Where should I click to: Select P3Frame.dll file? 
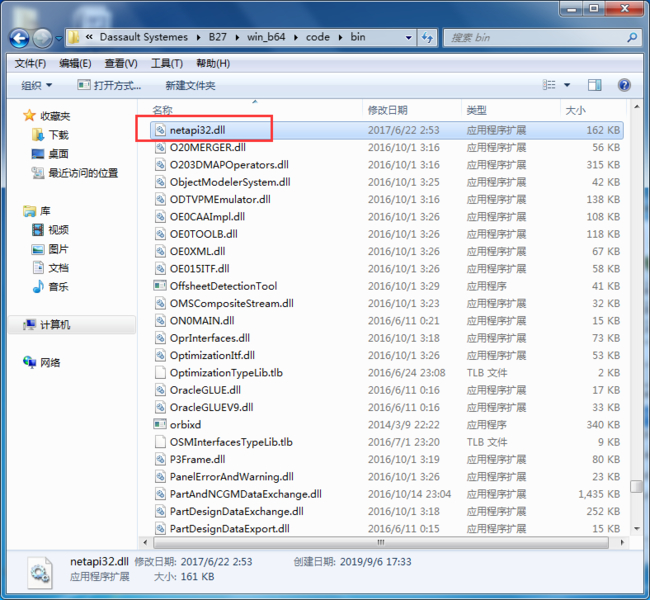point(197,459)
